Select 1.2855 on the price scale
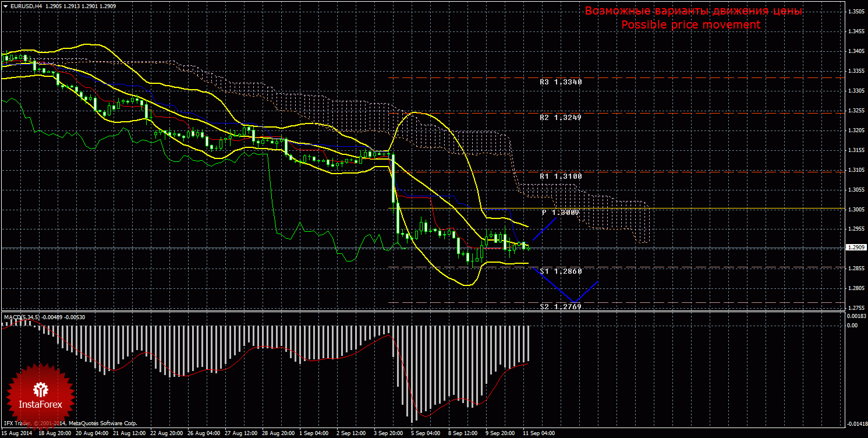 coord(857,269)
